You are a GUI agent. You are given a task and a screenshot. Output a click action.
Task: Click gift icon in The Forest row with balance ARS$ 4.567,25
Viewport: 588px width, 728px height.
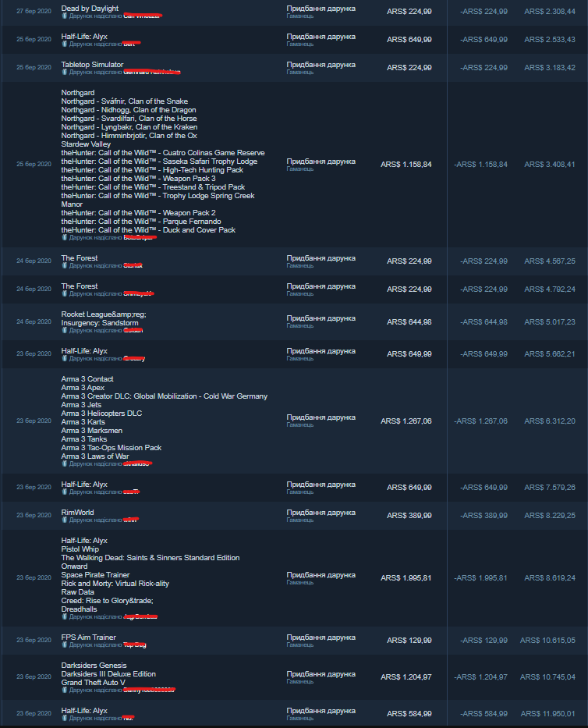click(65, 265)
